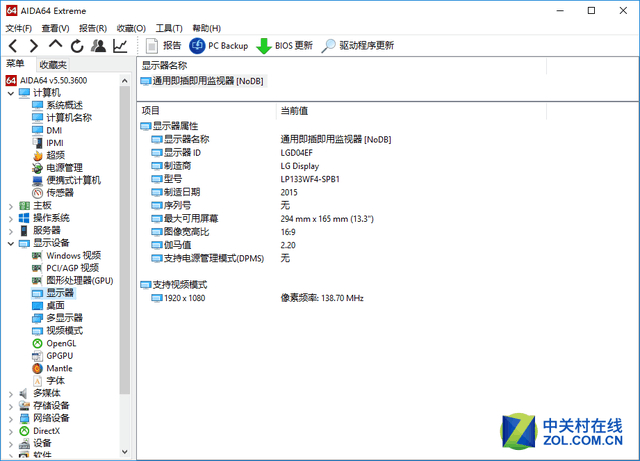
Task: Expand the 操作系统 tree node
Action: pyautogui.click(x=11, y=219)
